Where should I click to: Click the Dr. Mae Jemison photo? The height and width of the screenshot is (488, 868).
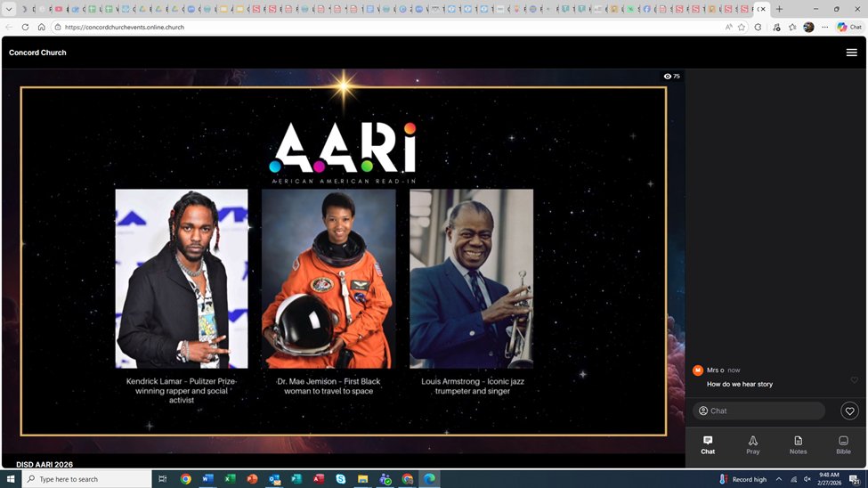tap(329, 279)
